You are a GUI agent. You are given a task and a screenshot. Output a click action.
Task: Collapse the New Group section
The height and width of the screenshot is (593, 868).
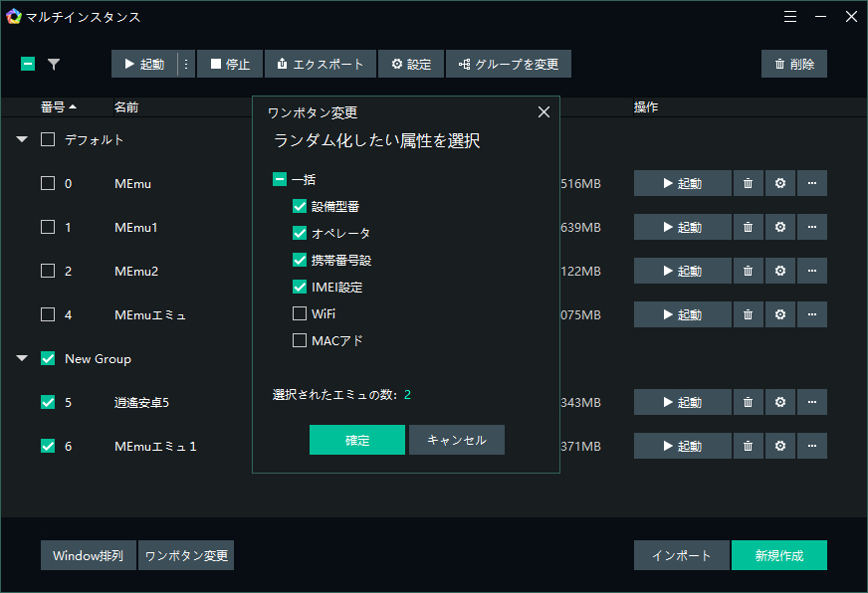[22, 358]
